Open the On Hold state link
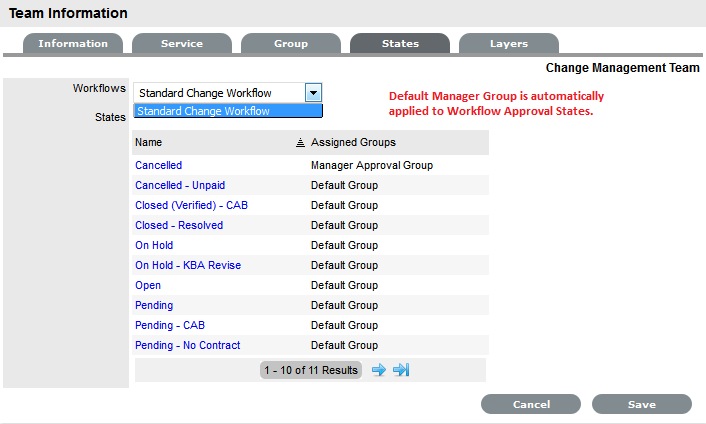The image size is (706, 424). [x=154, y=245]
